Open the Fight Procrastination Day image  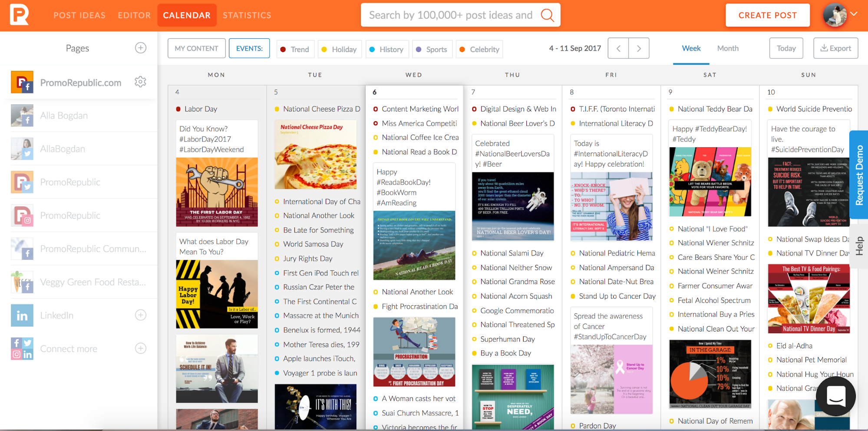[414, 352]
